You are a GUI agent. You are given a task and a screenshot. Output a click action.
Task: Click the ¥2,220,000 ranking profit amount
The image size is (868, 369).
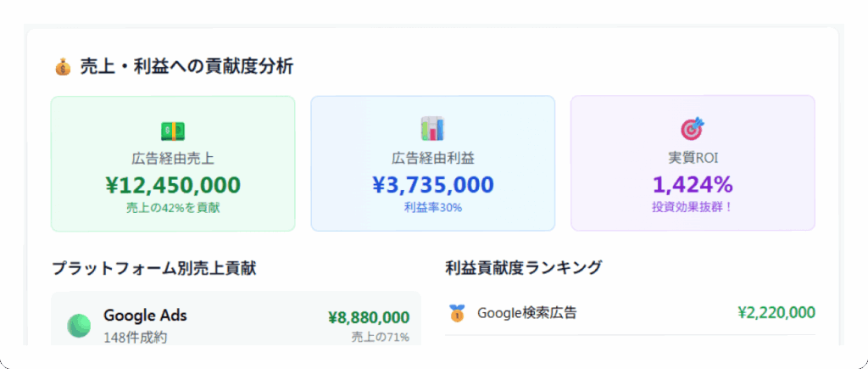point(776,313)
